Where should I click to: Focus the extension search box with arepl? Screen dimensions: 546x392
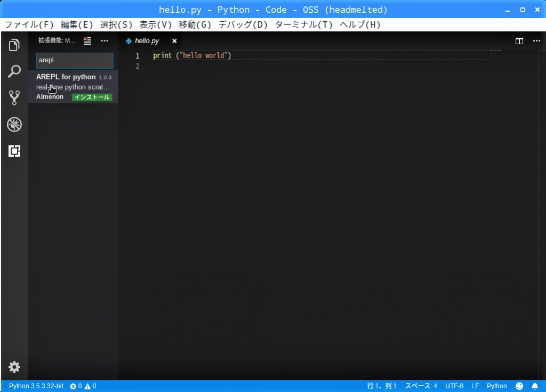tap(75, 60)
